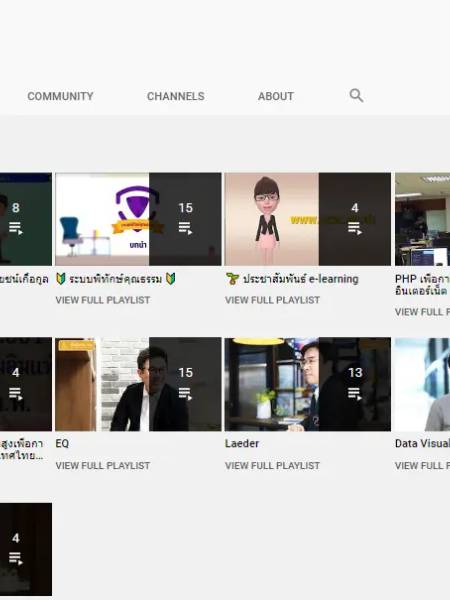Click the ประชาสัมพันธ์ e-learning playlist title

pos(292,279)
